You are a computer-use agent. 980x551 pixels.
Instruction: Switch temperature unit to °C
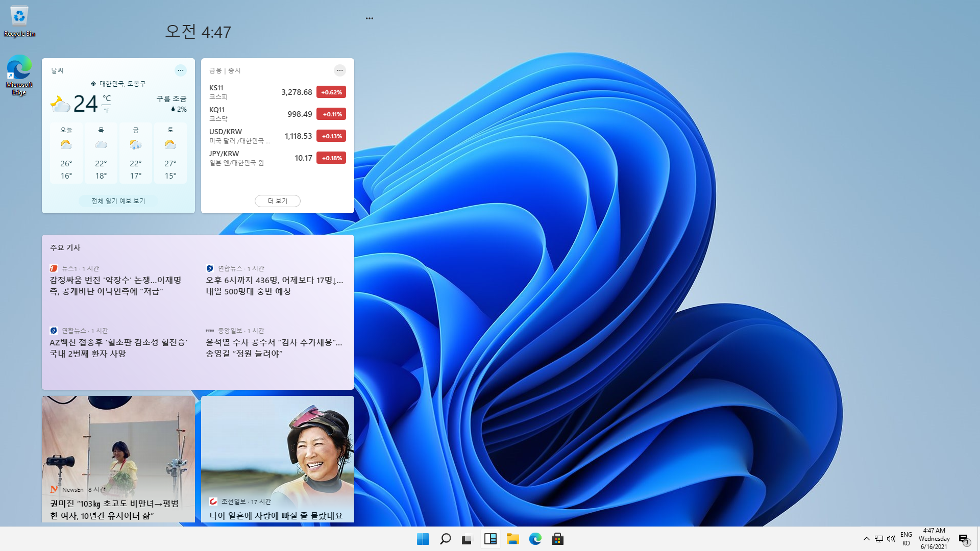tap(107, 98)
